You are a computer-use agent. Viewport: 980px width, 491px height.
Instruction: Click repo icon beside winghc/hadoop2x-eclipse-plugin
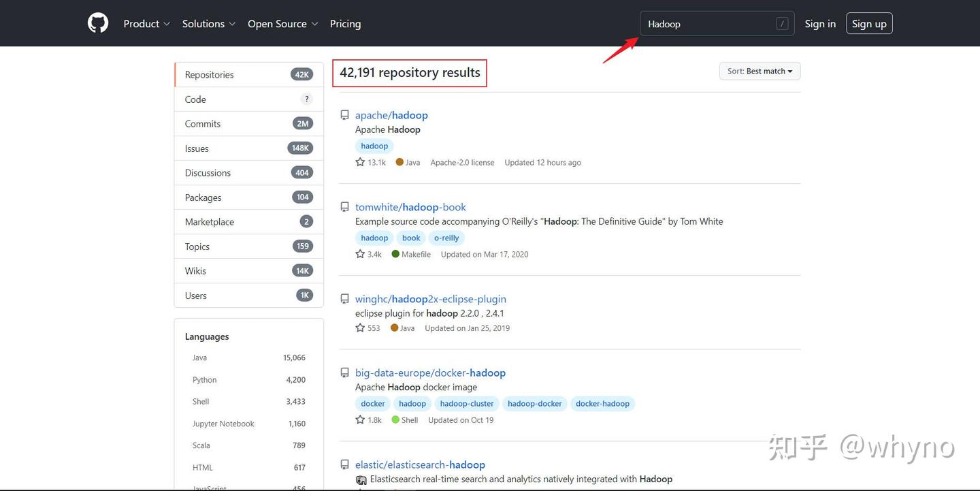coord(345,299)
